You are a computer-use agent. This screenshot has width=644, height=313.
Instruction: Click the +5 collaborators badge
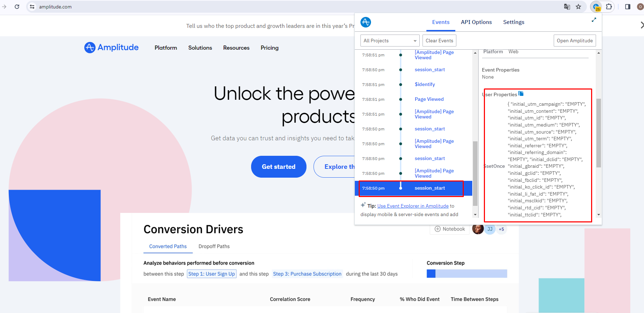[501, 229]
